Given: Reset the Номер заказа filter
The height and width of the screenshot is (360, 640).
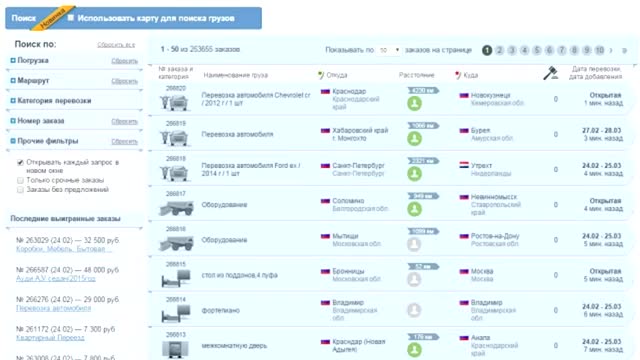Looking at the screenshot, I should point(124,121).
